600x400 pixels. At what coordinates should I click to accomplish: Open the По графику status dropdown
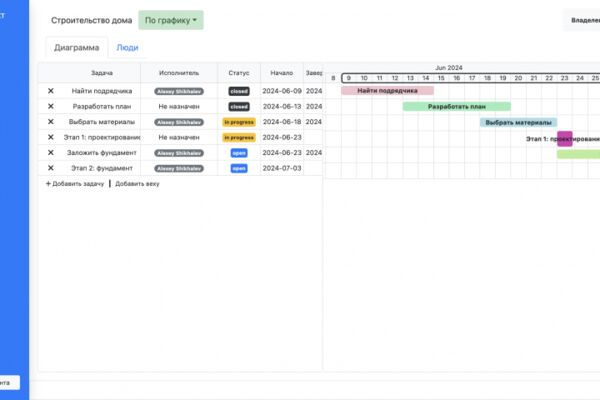(x=171, y=20)
